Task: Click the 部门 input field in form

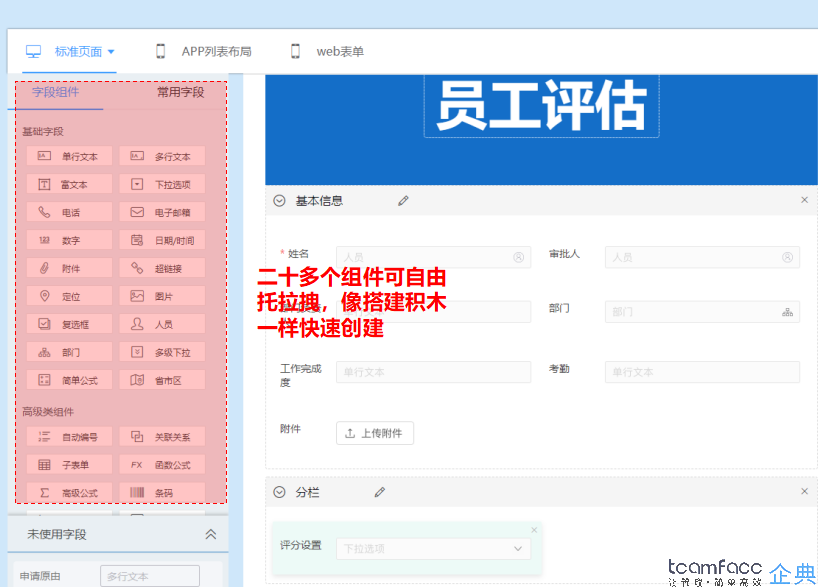Action: pos(702,312)
